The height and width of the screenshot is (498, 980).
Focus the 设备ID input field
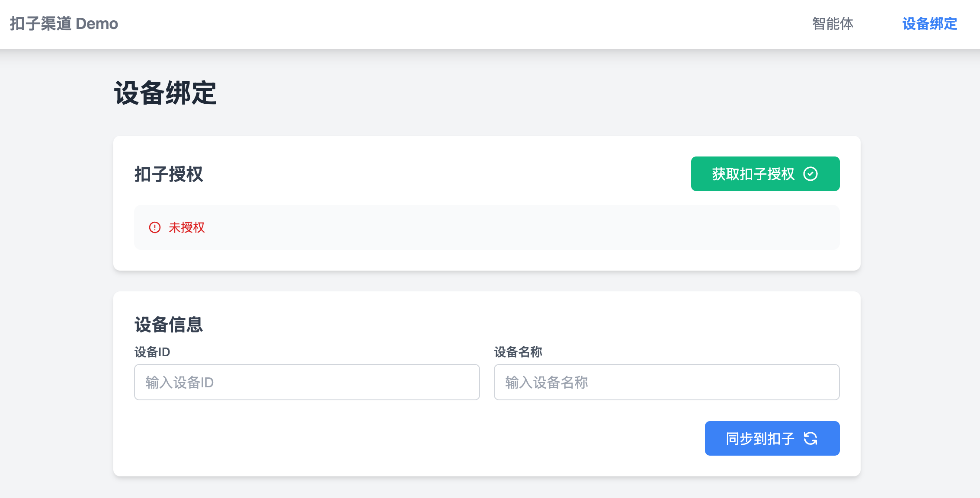307,382
